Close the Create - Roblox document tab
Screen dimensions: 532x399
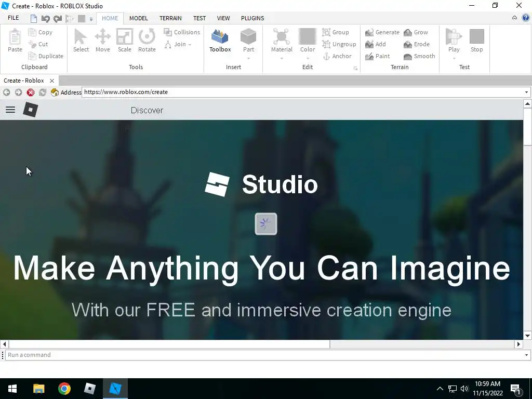point(52,81)
